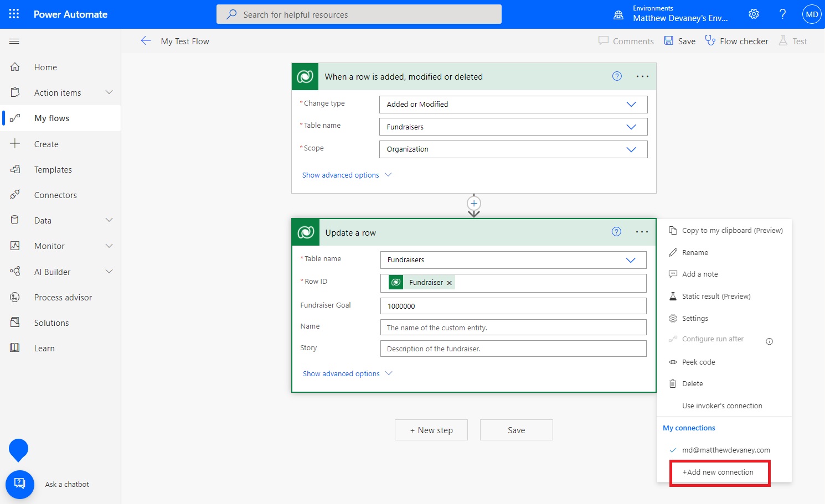
Task: Open the Power Automate settings gear
Action: pyautogui.click(x=754, y=14)
